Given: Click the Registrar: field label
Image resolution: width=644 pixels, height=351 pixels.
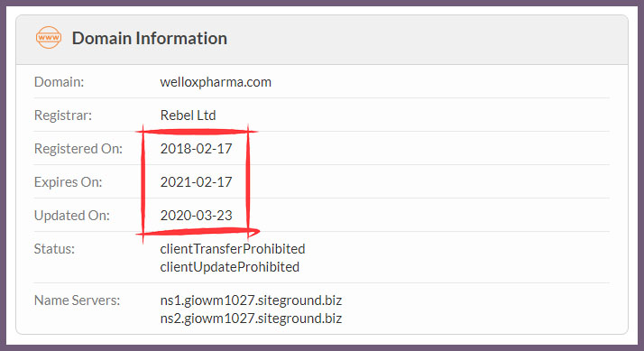Looking at the screenshot, I should pos(63,115).
